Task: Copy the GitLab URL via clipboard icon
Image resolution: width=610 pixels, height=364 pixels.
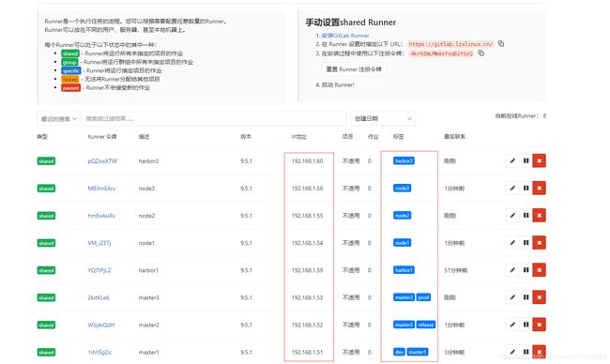Action: click(x=501, y=43)
